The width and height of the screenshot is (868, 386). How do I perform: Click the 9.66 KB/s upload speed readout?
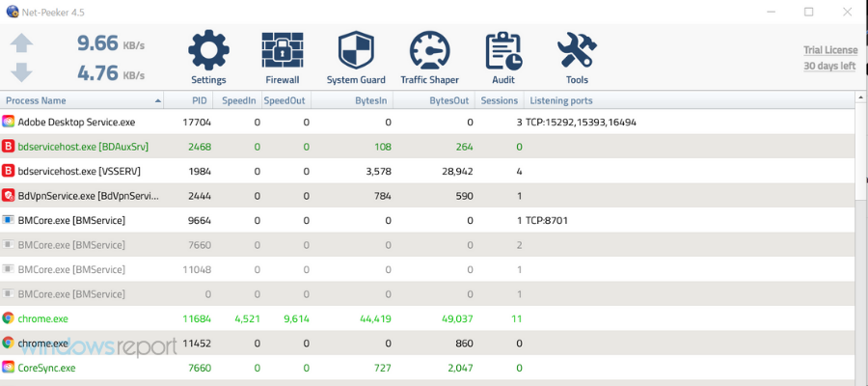(x=111, y=43)
